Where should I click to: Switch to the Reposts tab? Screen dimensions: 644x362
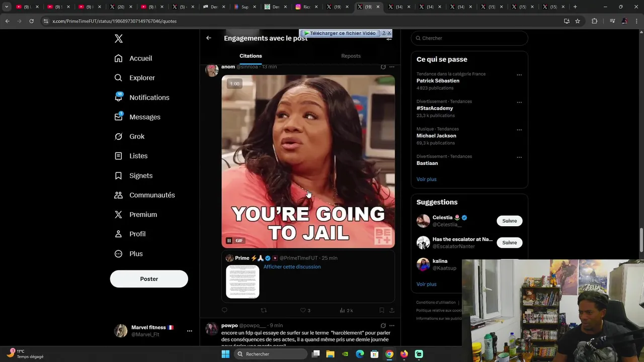(x=351, y=56)
